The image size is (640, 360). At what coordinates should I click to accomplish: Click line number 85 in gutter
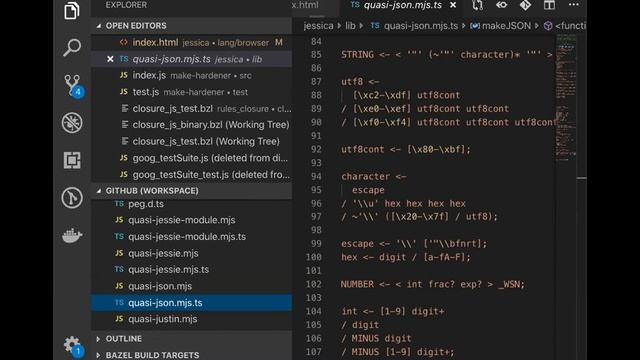(316, 55)
